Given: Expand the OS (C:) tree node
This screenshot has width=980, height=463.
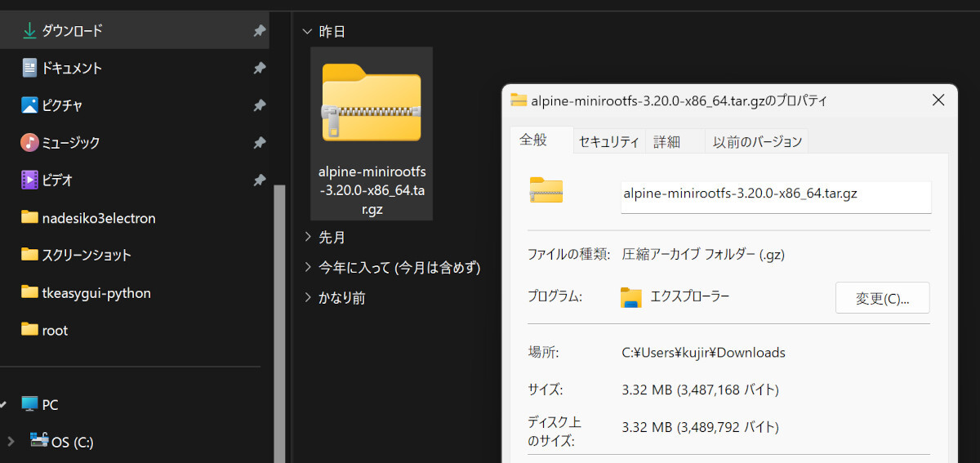Looking at the screenshot, I should pyautogui.click(x=11, y=442).
